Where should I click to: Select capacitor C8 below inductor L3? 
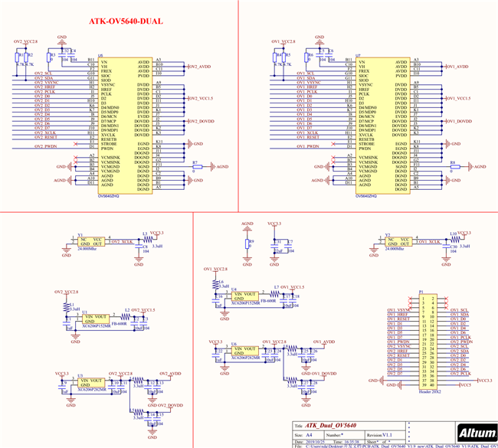[x=139, y=247]
